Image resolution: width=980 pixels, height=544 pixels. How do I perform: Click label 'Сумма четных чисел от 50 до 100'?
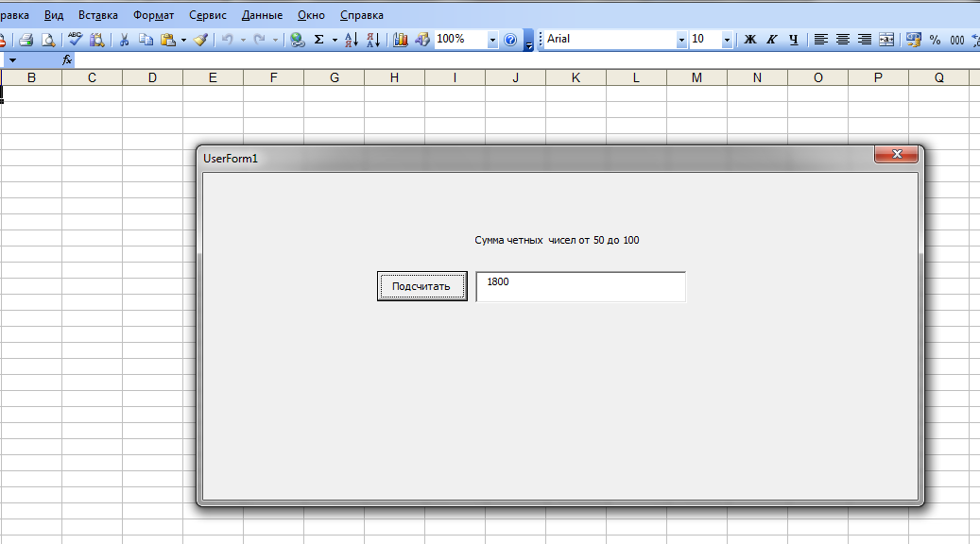coord(557,241)
